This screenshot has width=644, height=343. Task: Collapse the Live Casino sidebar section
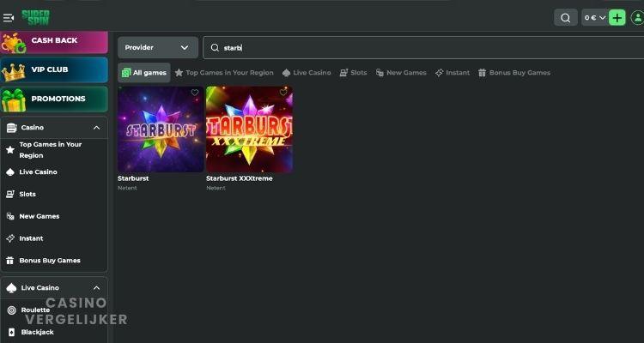(x=96, y=288)
